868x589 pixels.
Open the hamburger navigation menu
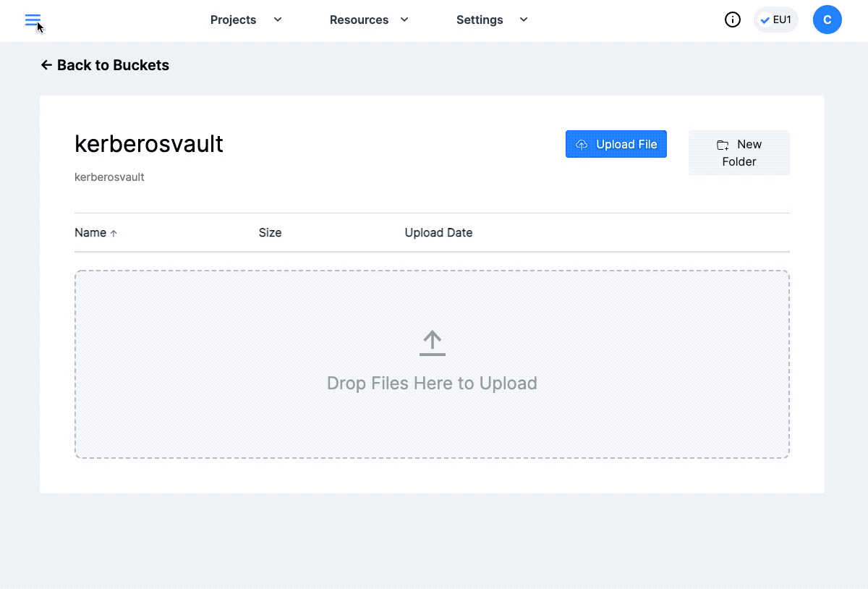(32, 20)
